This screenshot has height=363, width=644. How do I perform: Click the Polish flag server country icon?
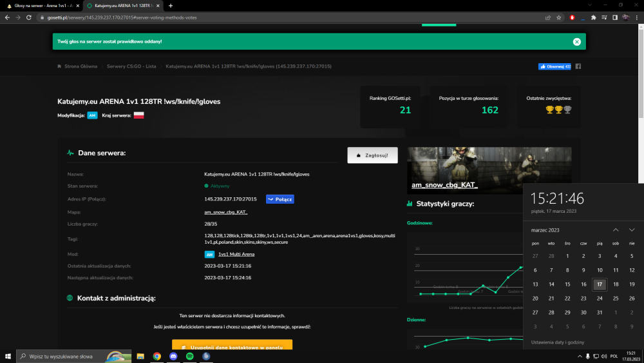coord(139,115)
